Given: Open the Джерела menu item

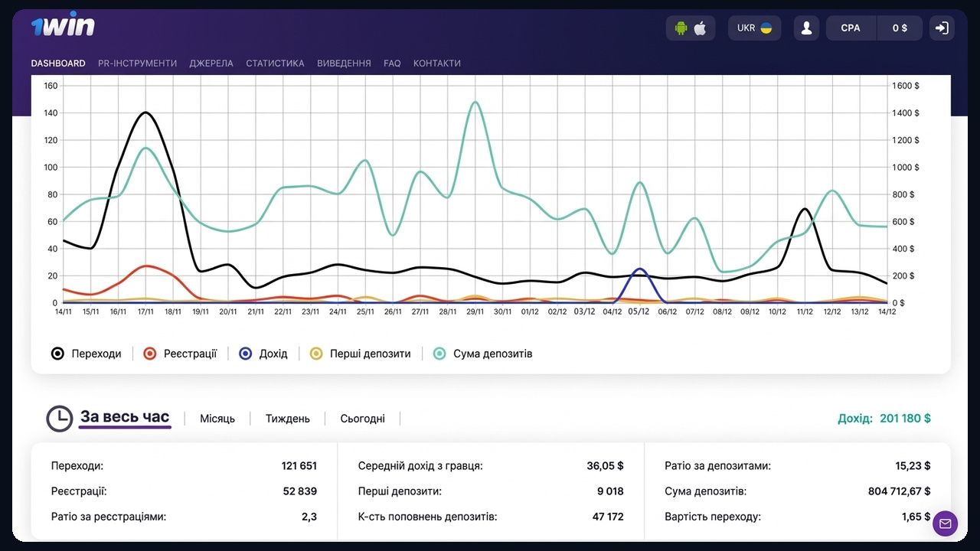Looking at the screenshot, I should [x=211, y=64].
